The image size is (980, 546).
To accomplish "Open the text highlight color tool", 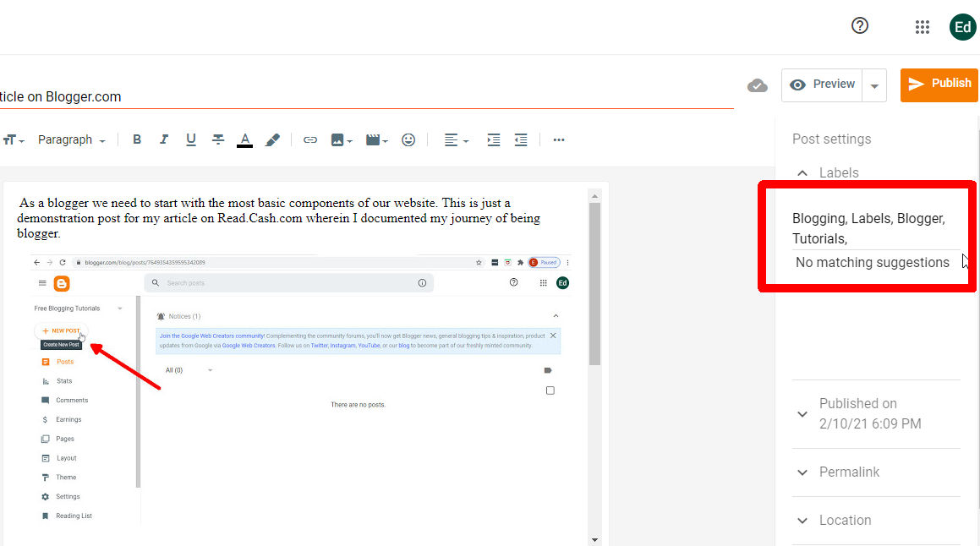I will tap(272, 140).
